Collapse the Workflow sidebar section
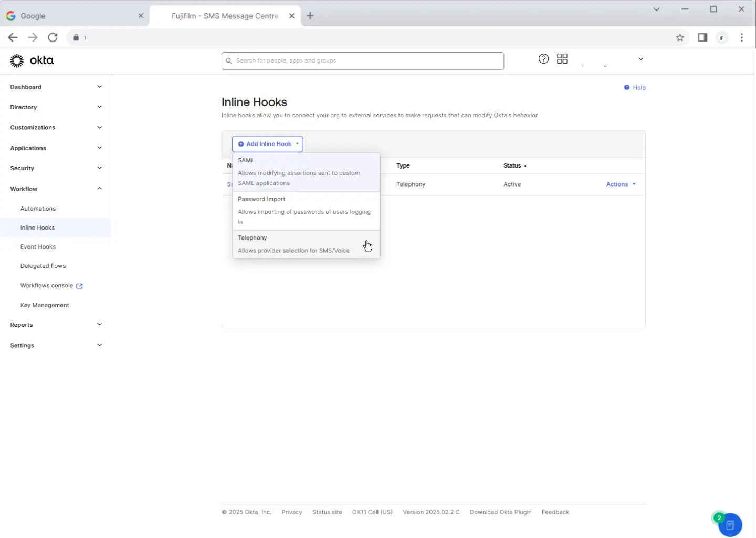 56,189
